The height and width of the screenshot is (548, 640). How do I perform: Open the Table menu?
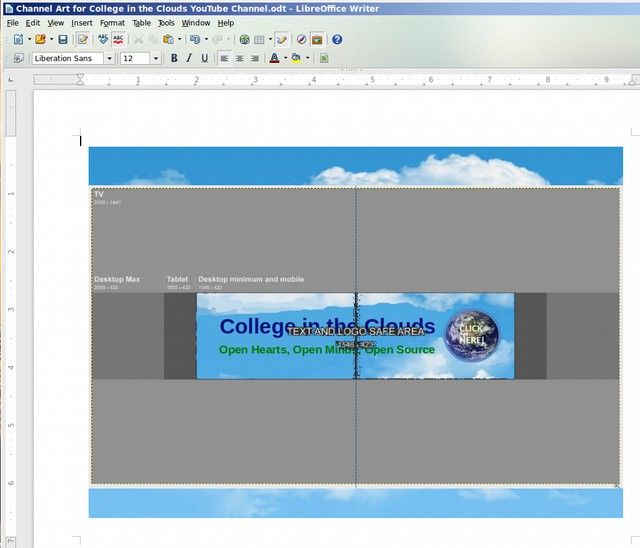click(142, 22)
